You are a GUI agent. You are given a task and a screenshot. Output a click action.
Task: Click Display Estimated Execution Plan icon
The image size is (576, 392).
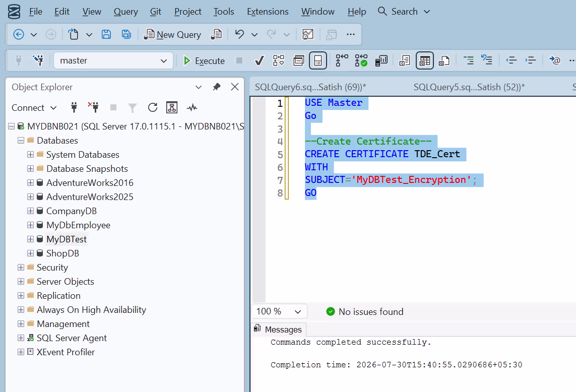[x=279, y=60]
